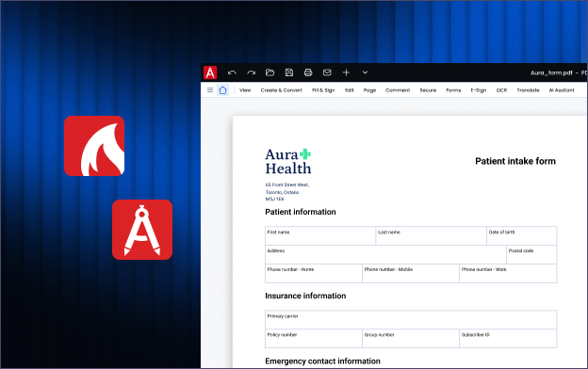This screenshot has height=369, width=588.
Task: Click the Address form field
Action: click(x=385, y=254)
